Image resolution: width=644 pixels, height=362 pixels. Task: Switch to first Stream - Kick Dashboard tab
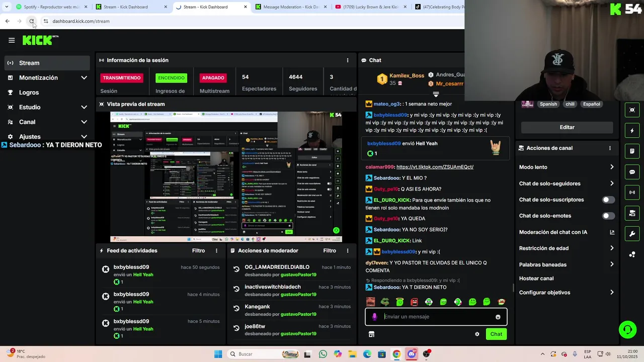131,7
